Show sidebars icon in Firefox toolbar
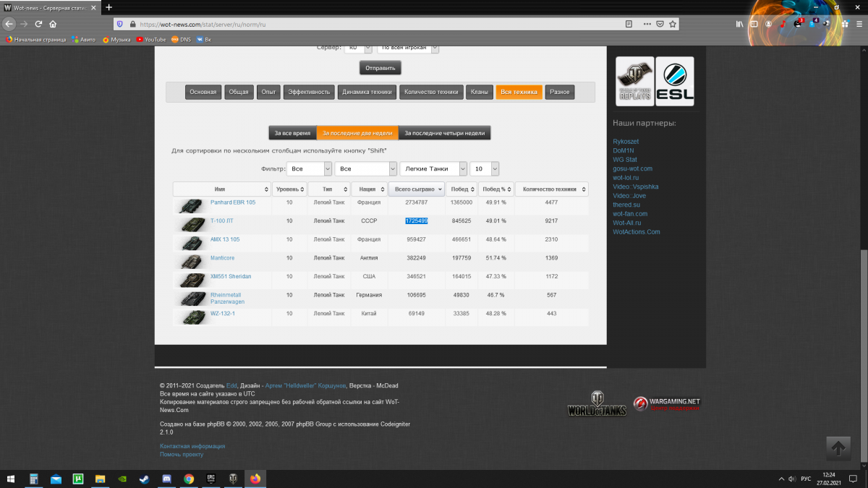The width and height of the screenshot is (868, 488). coord(754,24)
